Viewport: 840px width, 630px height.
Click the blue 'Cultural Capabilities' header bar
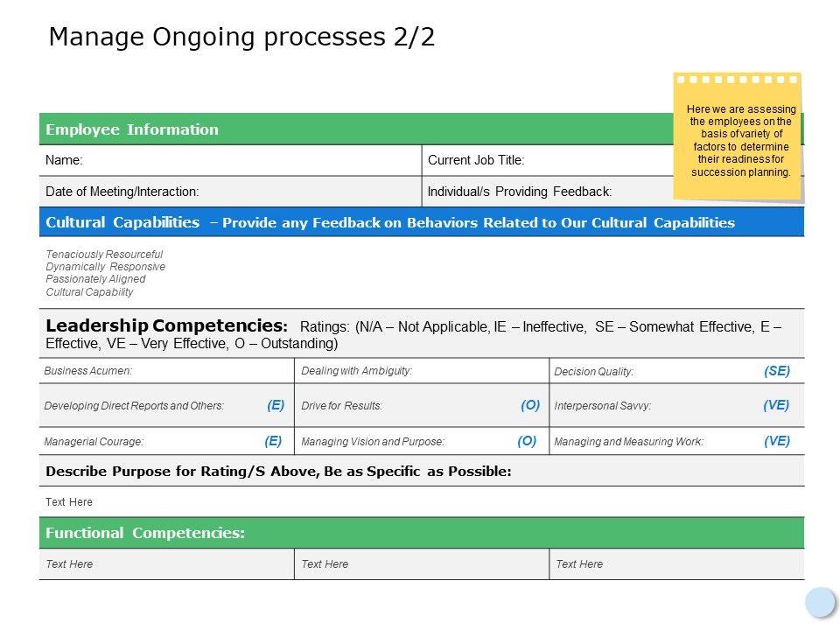422,222
